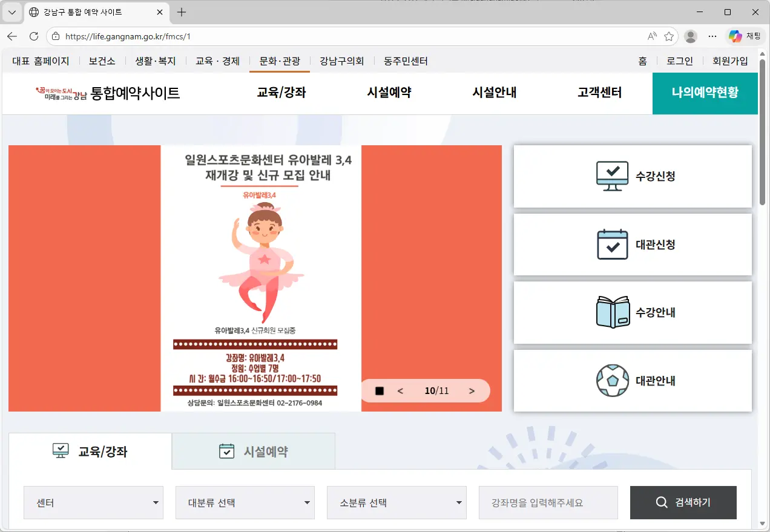
Task: Open the 교육/강좌 main menu
Action: [281, 93]
